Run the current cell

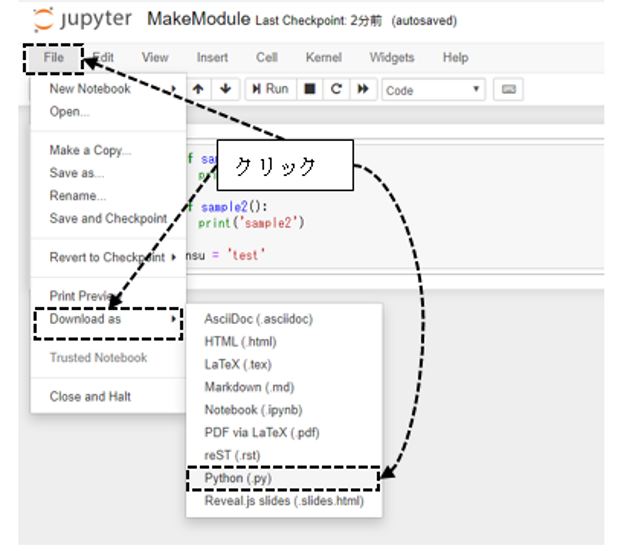point(269,89)
